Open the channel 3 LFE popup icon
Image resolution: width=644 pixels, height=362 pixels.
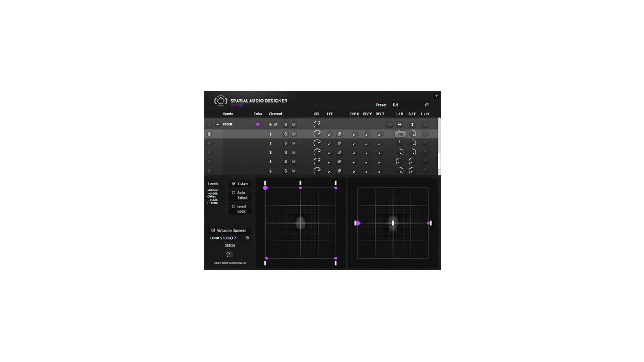[x=339, y=152]
